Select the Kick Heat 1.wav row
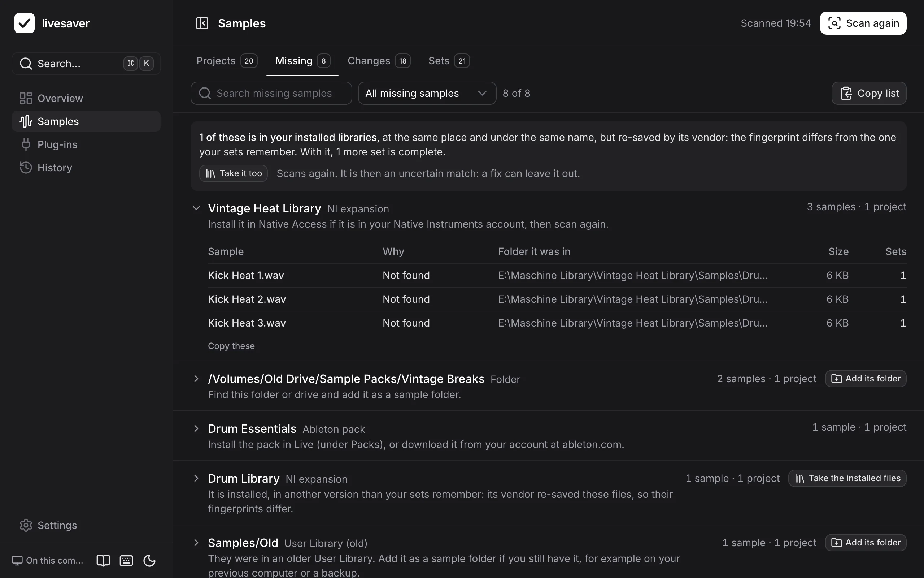The height and width of the screenshot is (578, 924). pyautogui.click(x=557, y=275)
